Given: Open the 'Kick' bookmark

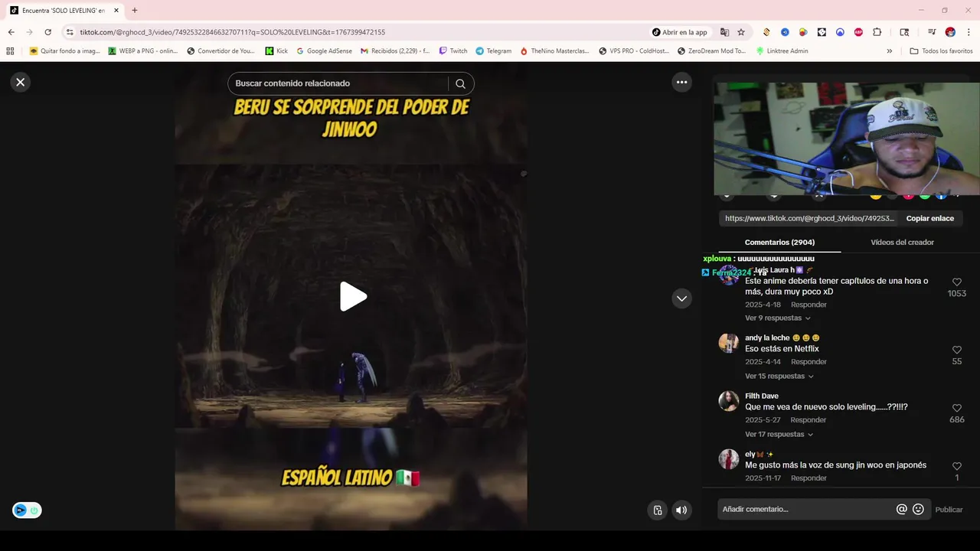Looking at the screenshot, I should point(276,51).
